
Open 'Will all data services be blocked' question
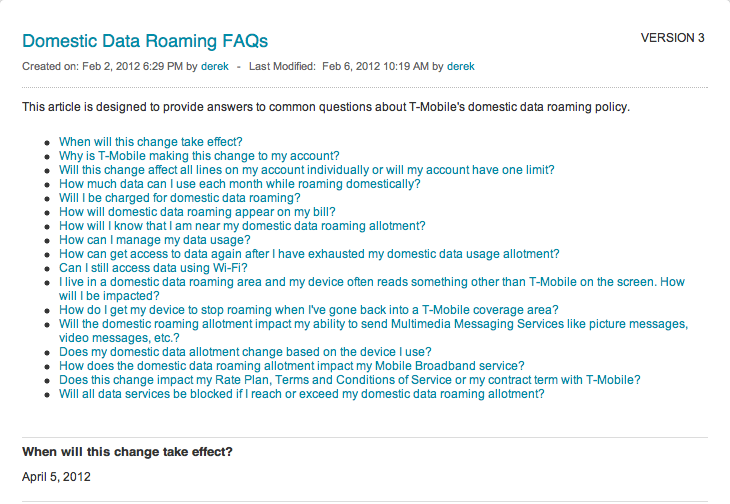pos(301,394)
